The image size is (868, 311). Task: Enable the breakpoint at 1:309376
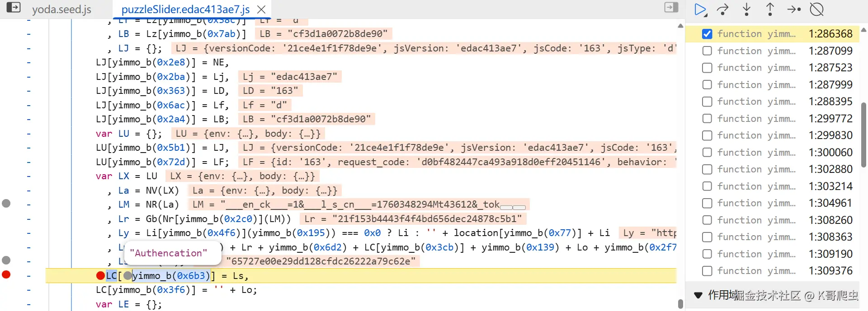707,271
